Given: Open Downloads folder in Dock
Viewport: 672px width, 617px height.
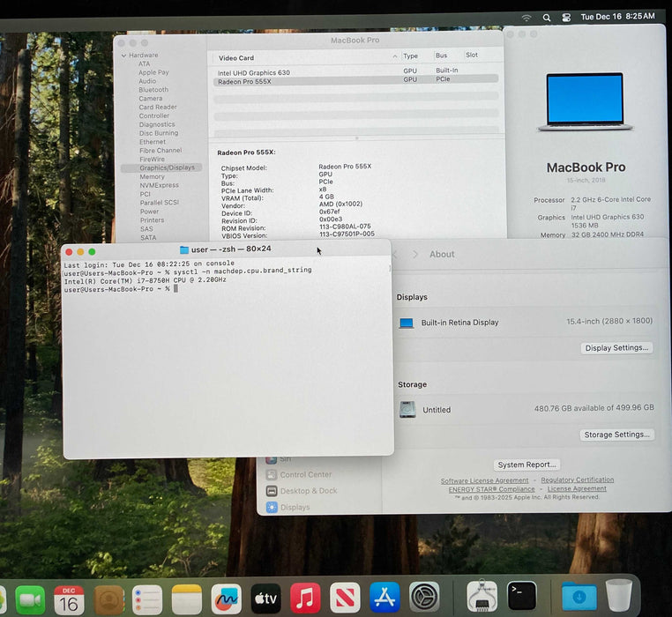Looking at the screenshot, I should click(x=579, y=596).
